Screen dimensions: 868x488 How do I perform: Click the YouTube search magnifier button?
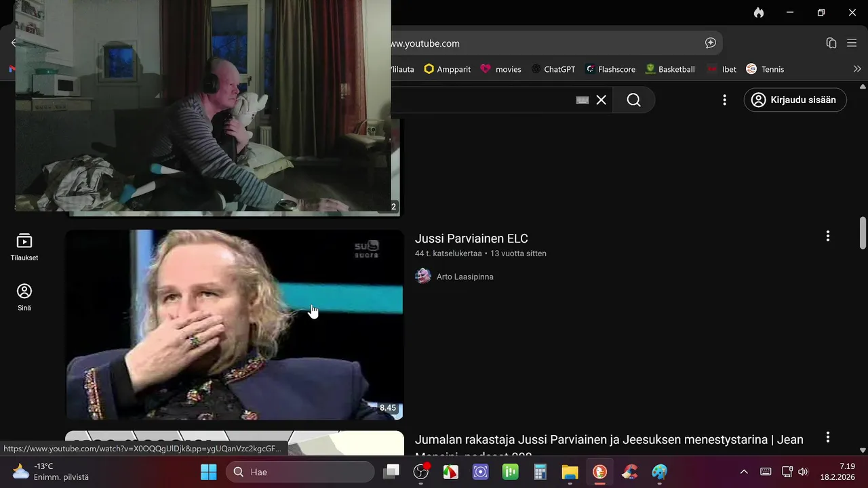click(x=633, y=100)
